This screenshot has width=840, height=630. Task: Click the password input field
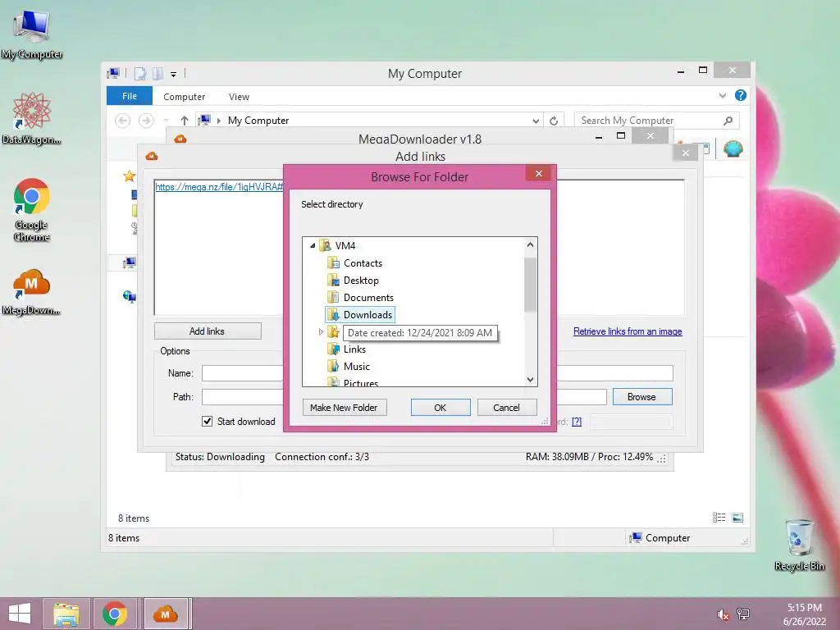[631, 422]
